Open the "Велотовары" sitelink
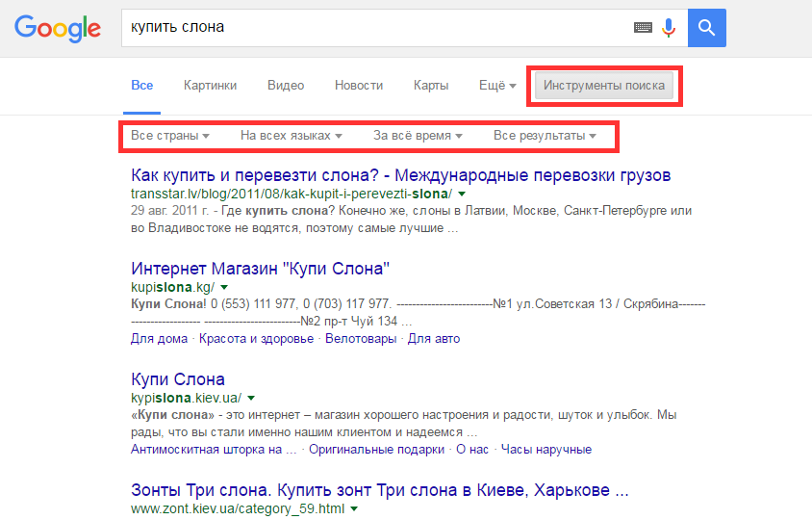The height and width of the screenshot is (520, 812). click(x=361, y=339)
